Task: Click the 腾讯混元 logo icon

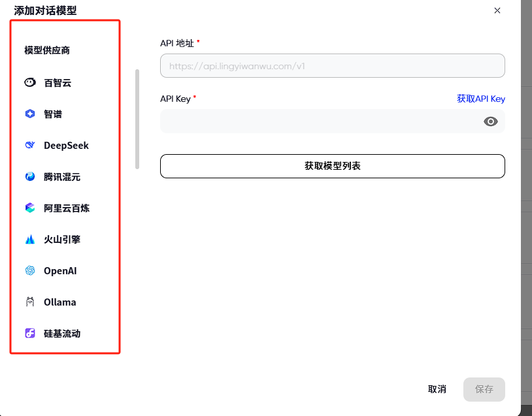Action: coord(30,177)
